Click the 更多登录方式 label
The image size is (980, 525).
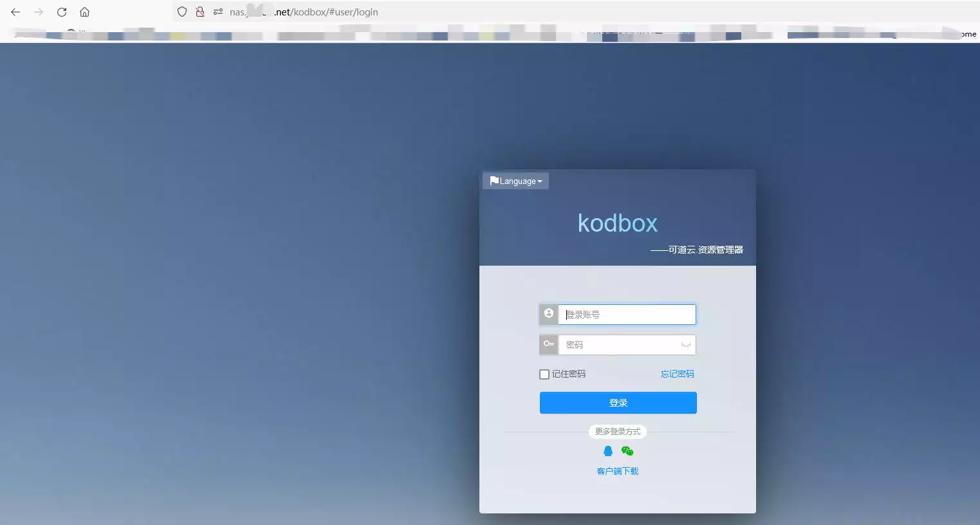coord(618,432)
